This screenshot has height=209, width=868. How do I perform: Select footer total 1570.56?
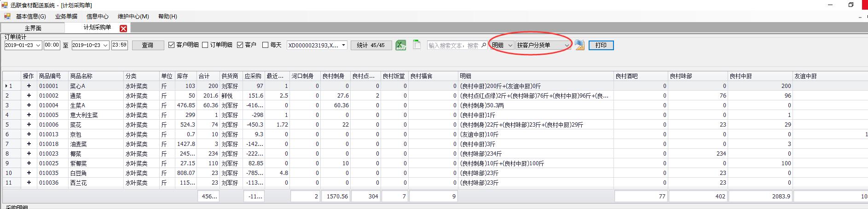[336, 196]
